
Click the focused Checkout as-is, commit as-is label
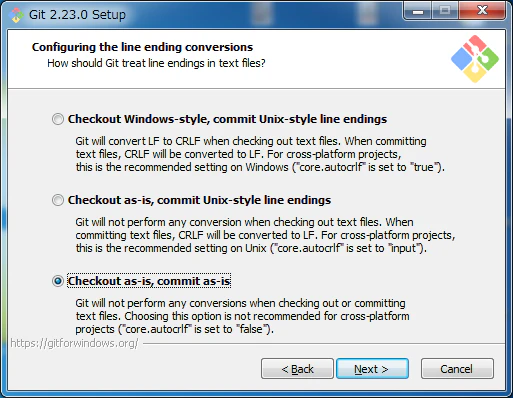coord(149,281)
